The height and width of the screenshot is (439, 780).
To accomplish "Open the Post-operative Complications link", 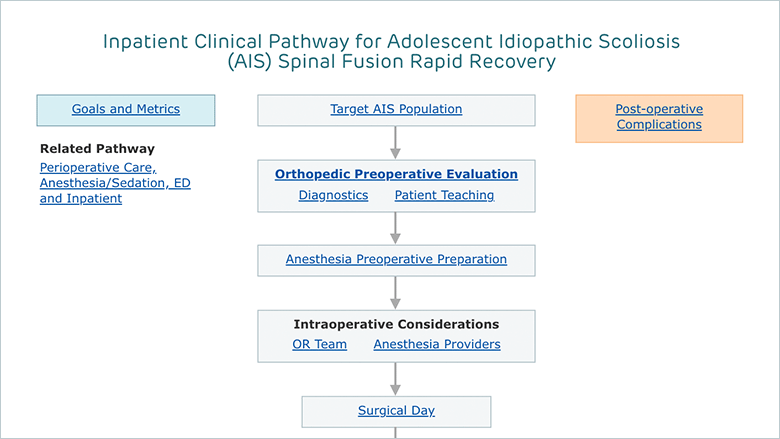I will coord(659,117).
